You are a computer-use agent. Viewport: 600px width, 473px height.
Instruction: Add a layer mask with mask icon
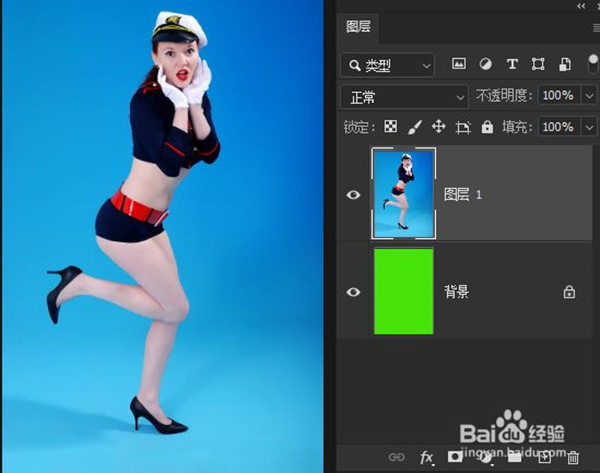click(455, 457)
